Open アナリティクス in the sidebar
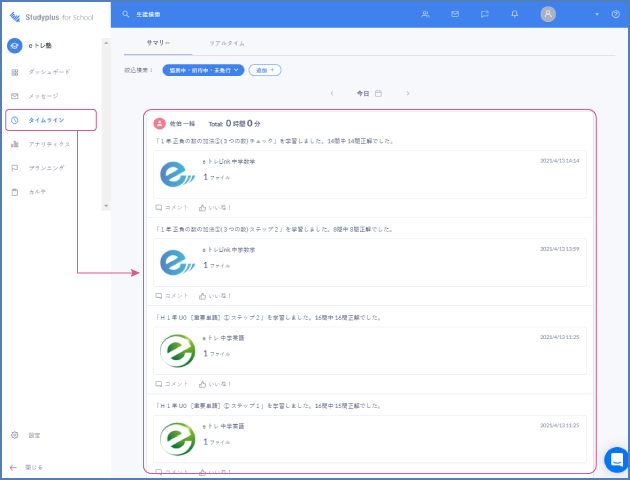 pos(49,144)
